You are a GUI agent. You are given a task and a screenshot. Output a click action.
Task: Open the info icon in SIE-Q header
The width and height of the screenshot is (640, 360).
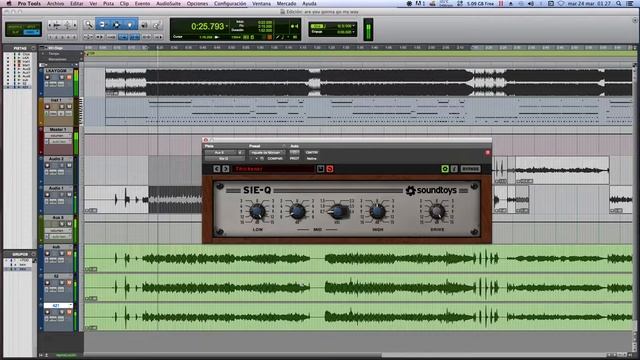click(x=454, y=169)
